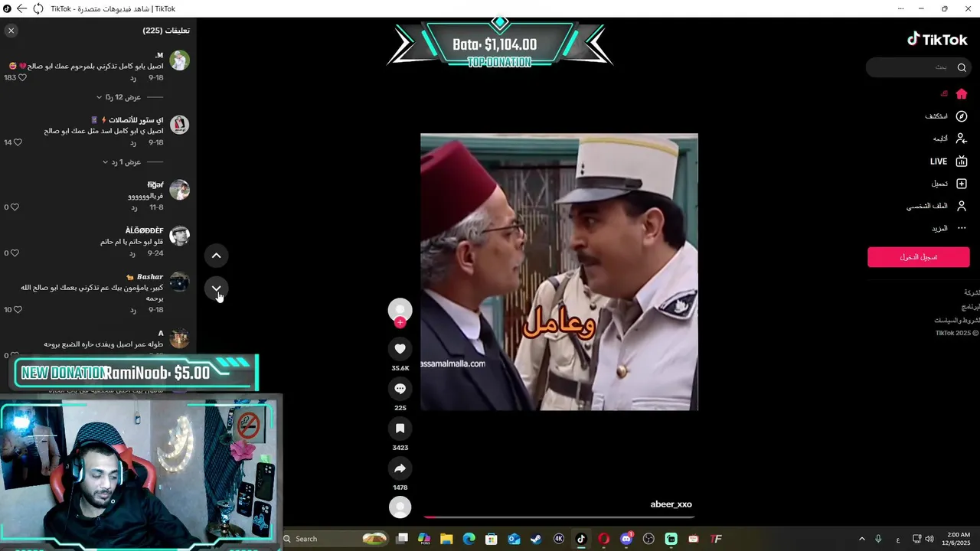Switch to the TikTok taskbar icon
This screenshot has width=980, height=551.
(581, 539)
